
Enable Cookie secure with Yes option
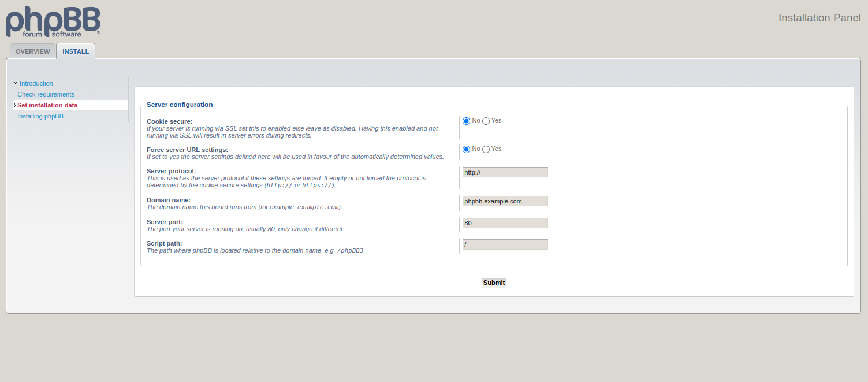[486, 121]
